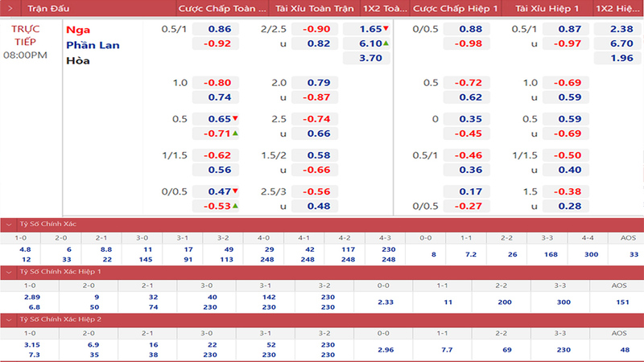Viewport: 644px width, 362px height.
Task: Click the green up arrow beside odds 6.10
Action: pyautogui.click(x=386, y=43)
